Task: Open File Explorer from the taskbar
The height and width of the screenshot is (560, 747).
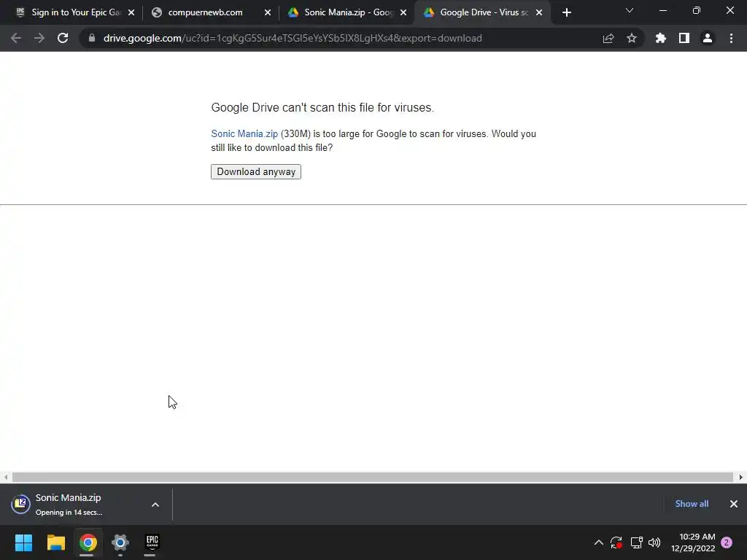Action: coord(55,542)
